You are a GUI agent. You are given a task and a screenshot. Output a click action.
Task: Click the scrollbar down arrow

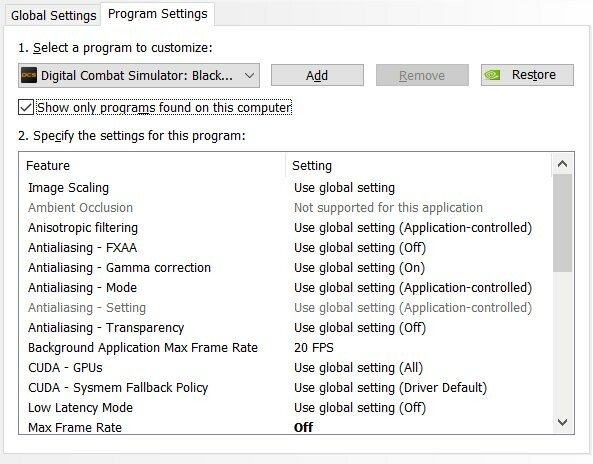[x=562, y=422]
